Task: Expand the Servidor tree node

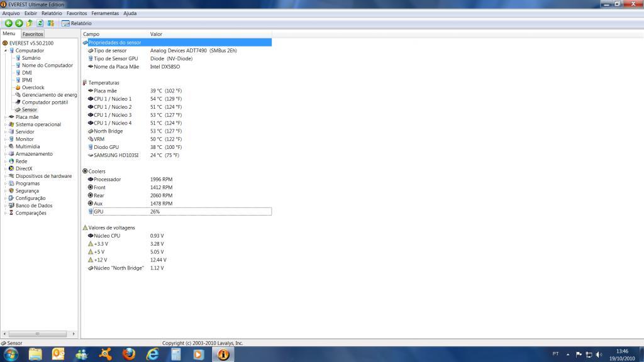Action: (5, 132)
